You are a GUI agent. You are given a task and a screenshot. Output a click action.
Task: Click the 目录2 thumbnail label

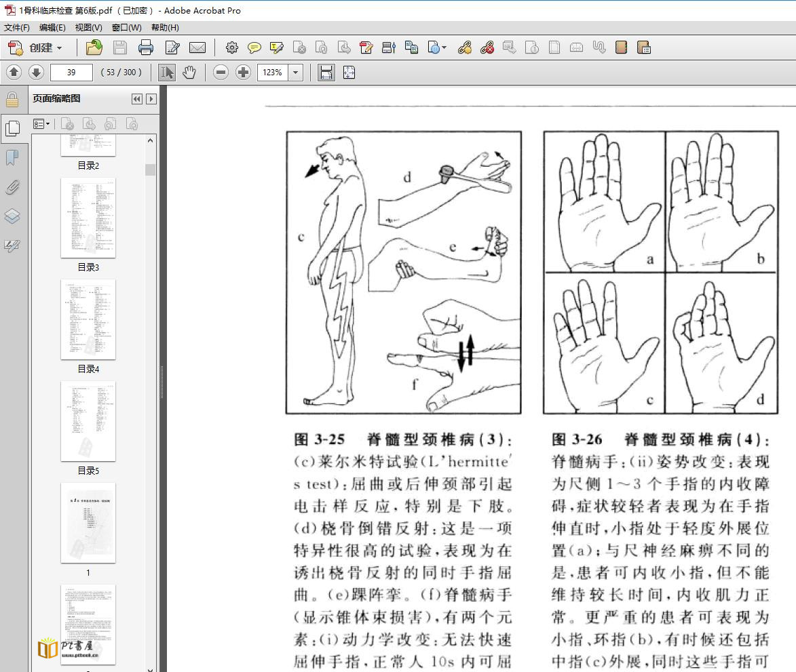(x=88, y=165)
